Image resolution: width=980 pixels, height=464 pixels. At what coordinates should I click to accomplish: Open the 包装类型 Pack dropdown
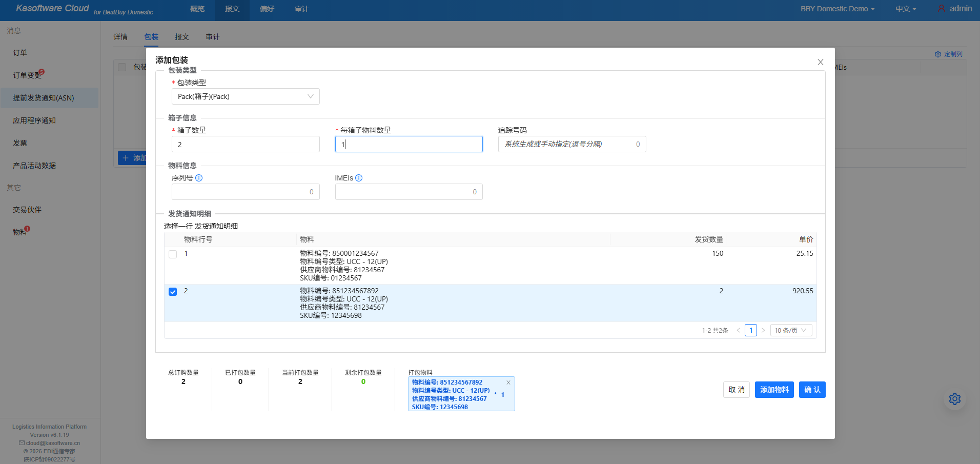click(245, 96)
